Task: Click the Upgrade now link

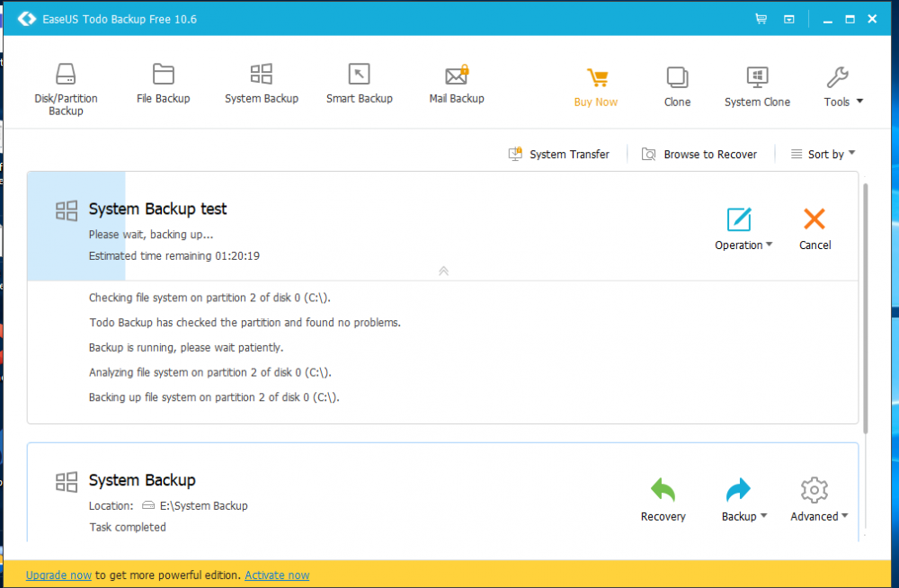Action: tap(58, 575)
